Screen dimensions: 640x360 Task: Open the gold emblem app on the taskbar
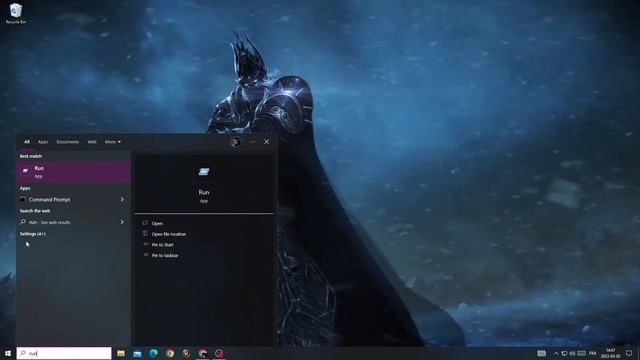(186, 353)
